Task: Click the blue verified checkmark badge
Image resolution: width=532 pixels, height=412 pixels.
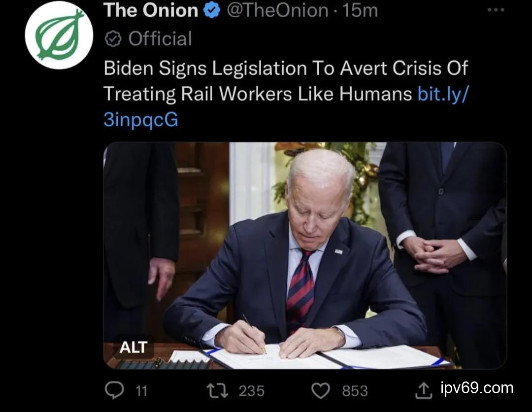Action: coord(212,10)
